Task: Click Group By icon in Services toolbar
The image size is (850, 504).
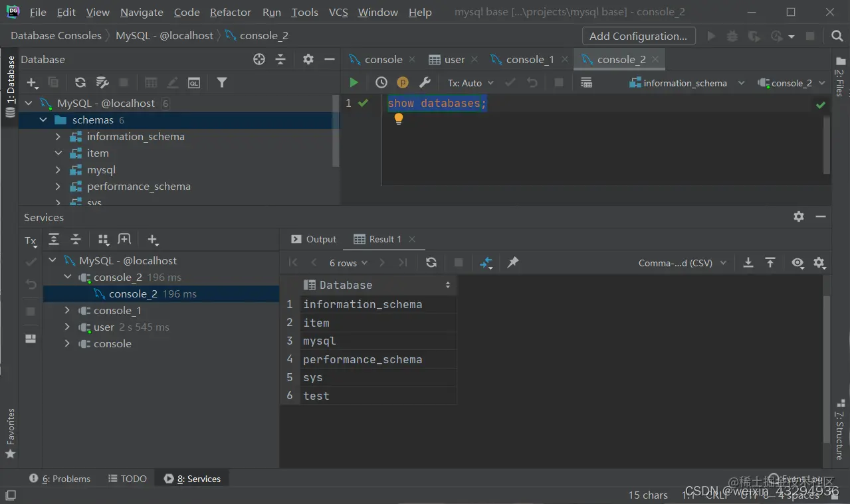Action: [104, 239]
